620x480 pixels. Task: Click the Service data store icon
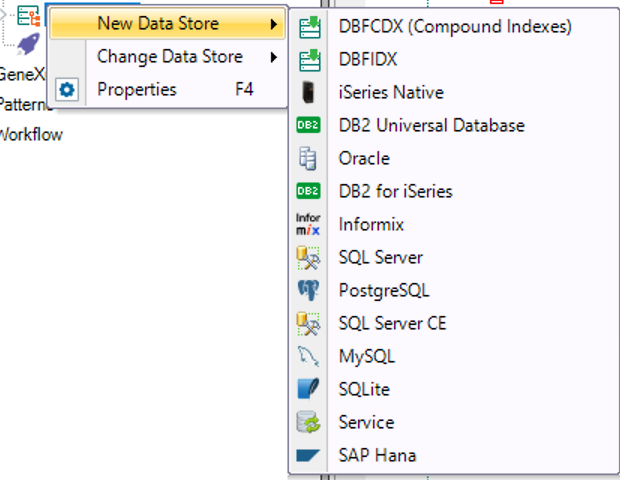point(308,422)
